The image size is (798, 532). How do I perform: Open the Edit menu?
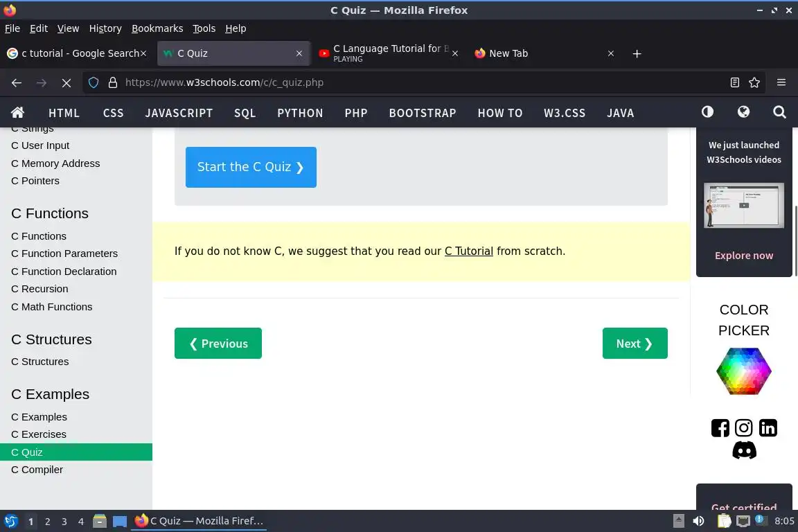coord(39,28)
